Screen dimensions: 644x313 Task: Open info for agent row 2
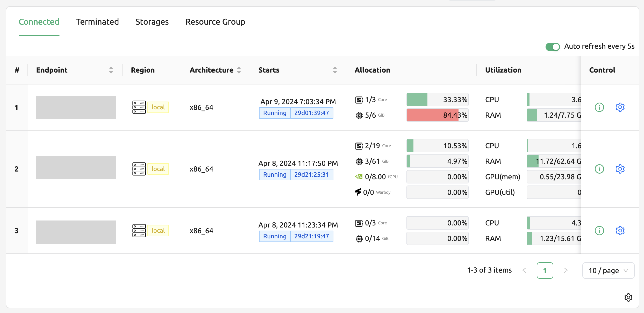(x=599, y=169)
